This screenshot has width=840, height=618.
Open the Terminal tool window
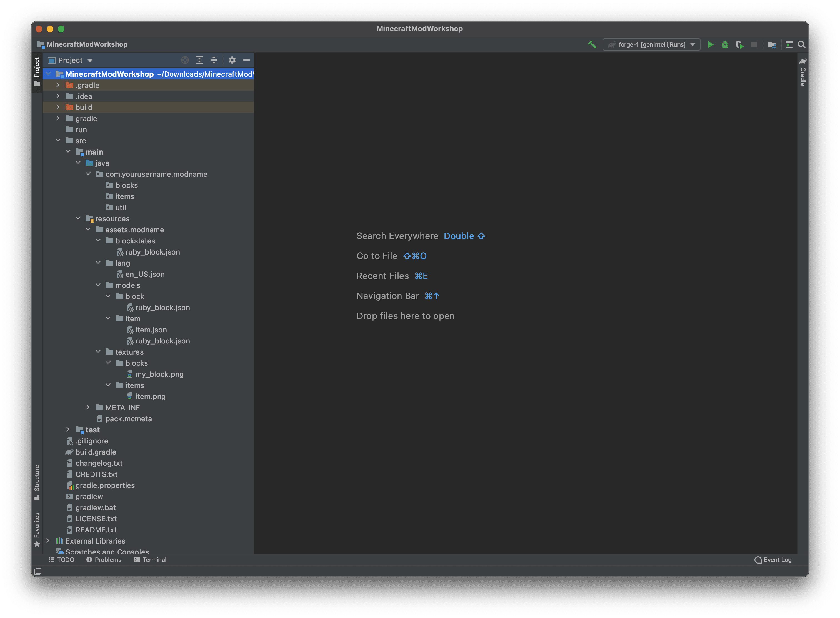(x=150, y=560)
